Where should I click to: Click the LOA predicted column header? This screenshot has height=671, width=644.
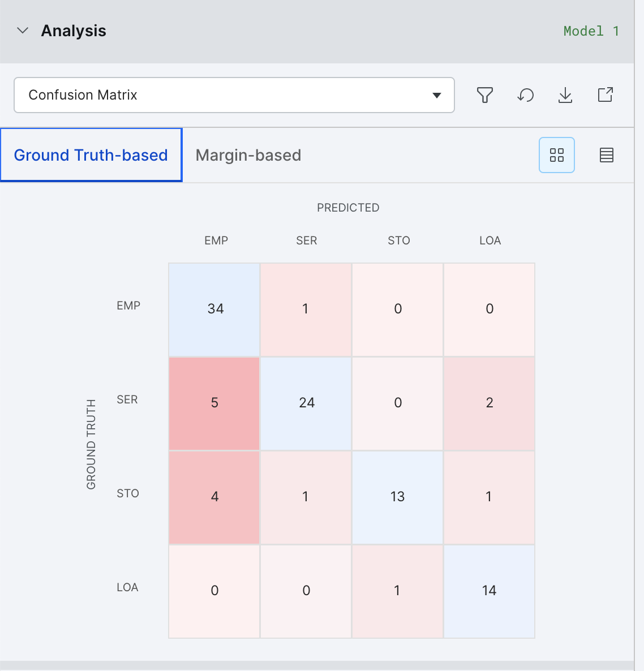(x=490, y=240)
